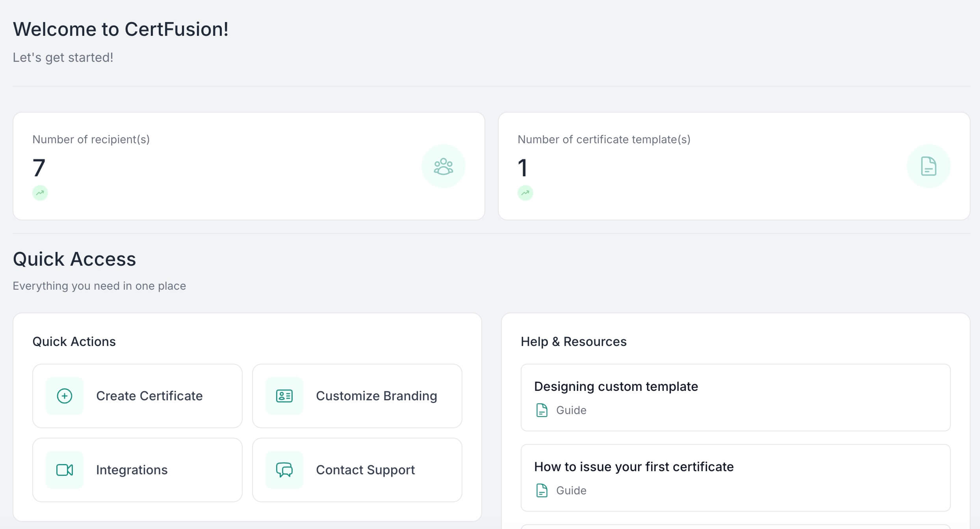
Task: Open Designing custom template guide
Action: click(616, 387)
